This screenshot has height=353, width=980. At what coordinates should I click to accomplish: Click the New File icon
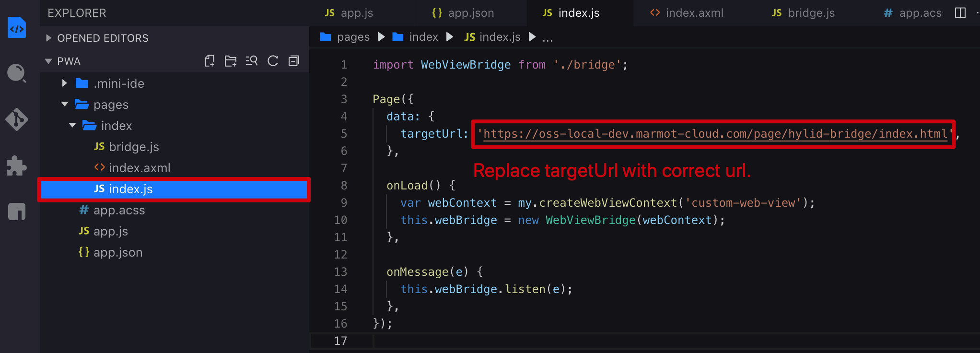tap(210, 61)
